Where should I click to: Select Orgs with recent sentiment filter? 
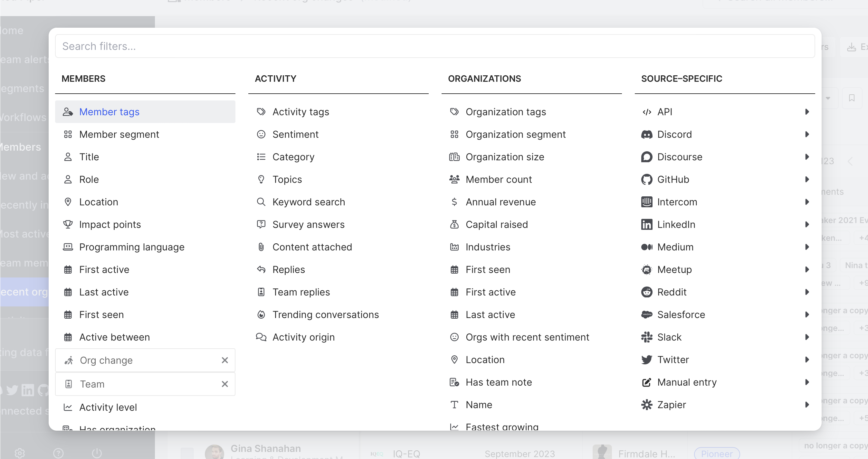click(x=527, y=337)
